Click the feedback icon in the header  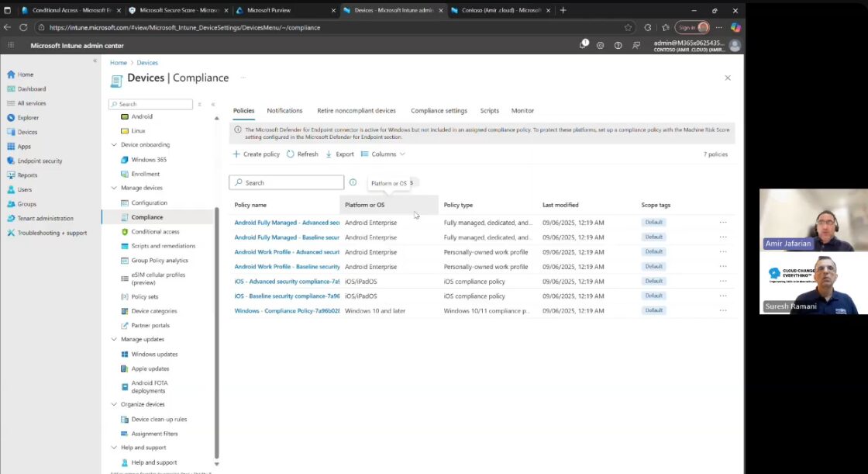pyautogui.click(x=636, y=46)
